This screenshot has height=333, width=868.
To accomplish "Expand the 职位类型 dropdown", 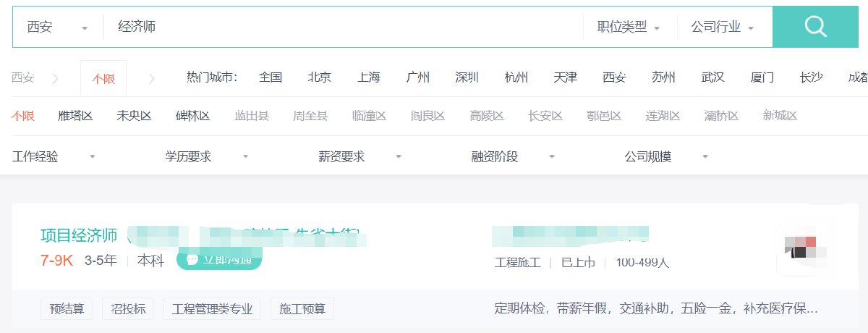I will 629,27.
